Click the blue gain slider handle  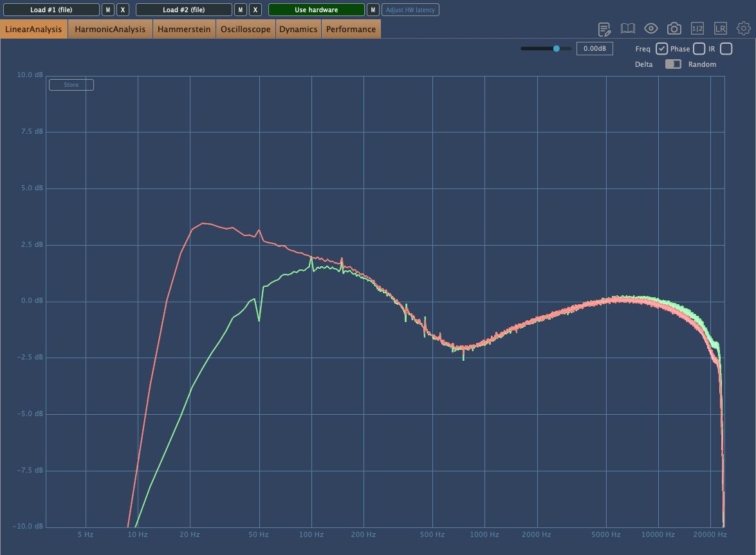click(x=557, y=48)
